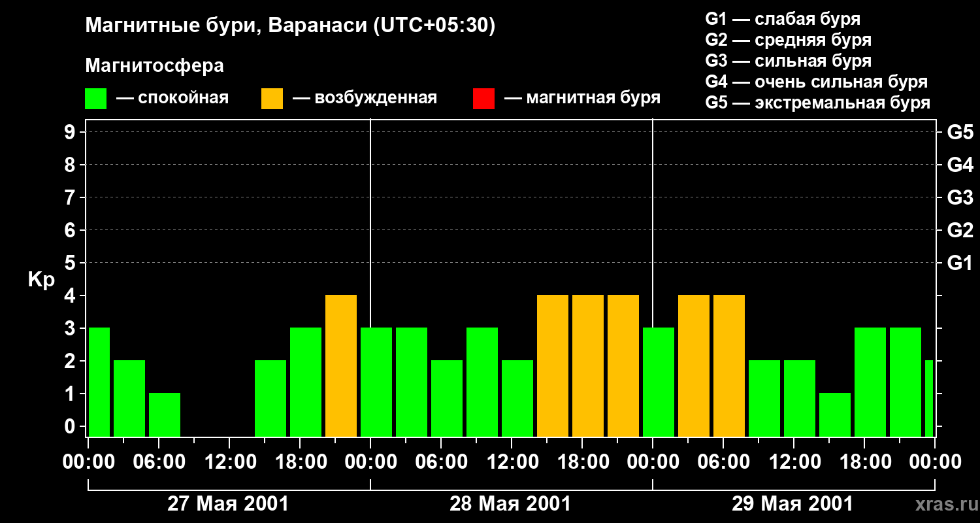This screenshot has height=523, width=980.
Task: Click the Kp 3 green bar over 18:00, 29 Мая
Action: pos(870,382)
